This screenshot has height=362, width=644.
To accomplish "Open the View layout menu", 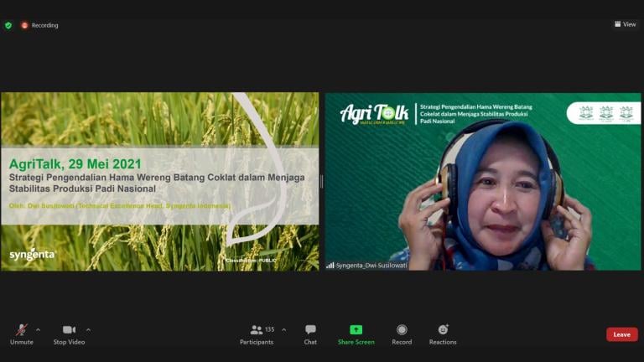I will tap(625, 24).
